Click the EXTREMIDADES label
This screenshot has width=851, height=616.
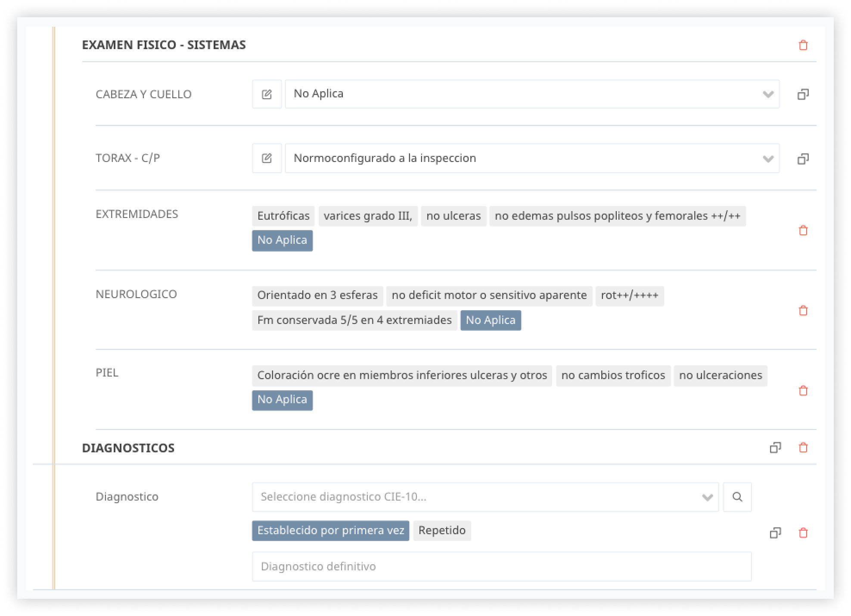coord(137,214)
